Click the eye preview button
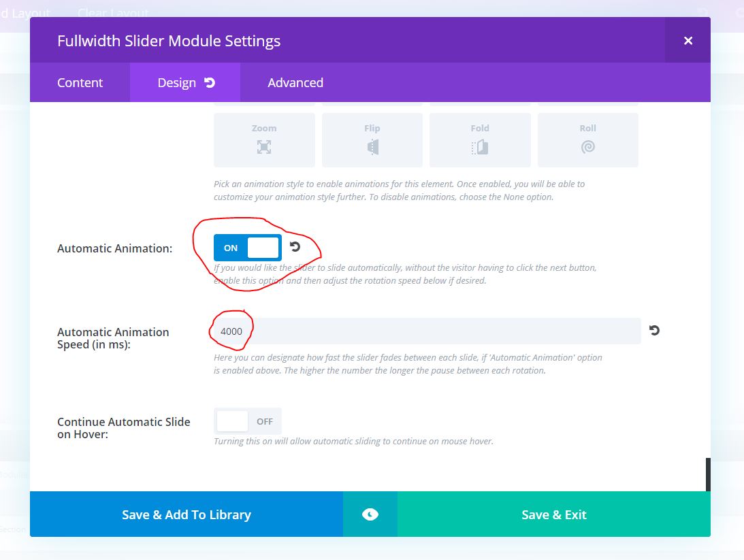Image resolution: width=744 pixels, height=560 pixels. pos(370,514)
